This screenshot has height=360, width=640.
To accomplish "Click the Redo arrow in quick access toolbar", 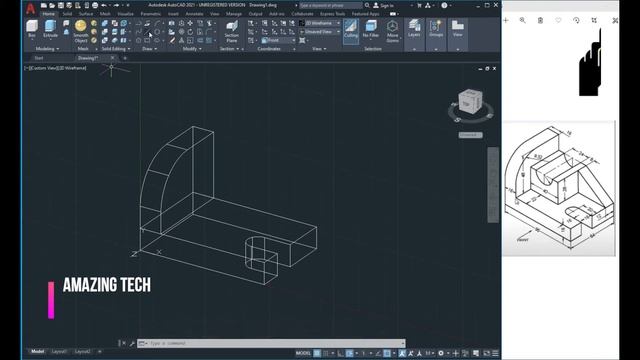I will (116, 5).
